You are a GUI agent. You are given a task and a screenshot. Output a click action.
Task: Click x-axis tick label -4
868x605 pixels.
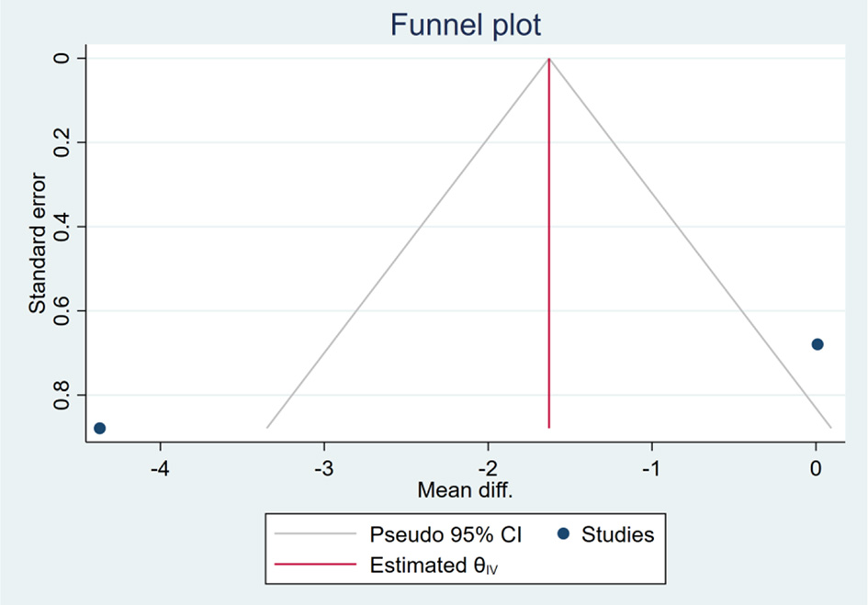click(161, 467)
